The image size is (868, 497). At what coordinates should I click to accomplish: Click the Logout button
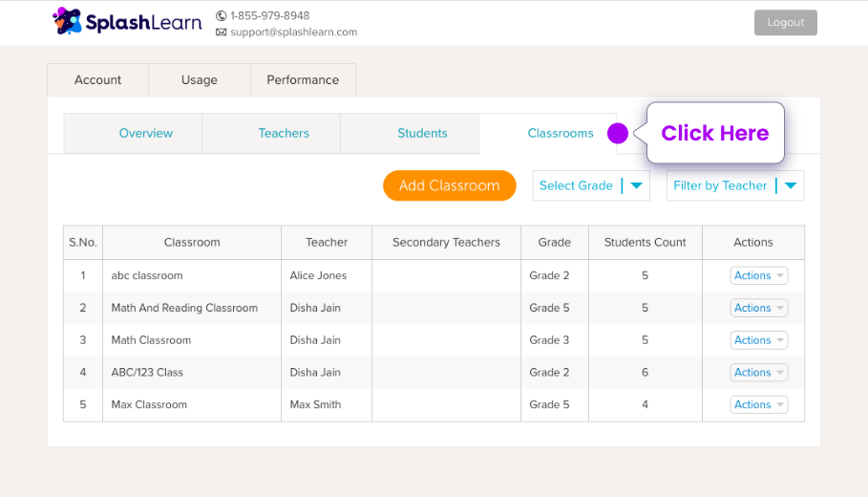[x=786, y=23]
